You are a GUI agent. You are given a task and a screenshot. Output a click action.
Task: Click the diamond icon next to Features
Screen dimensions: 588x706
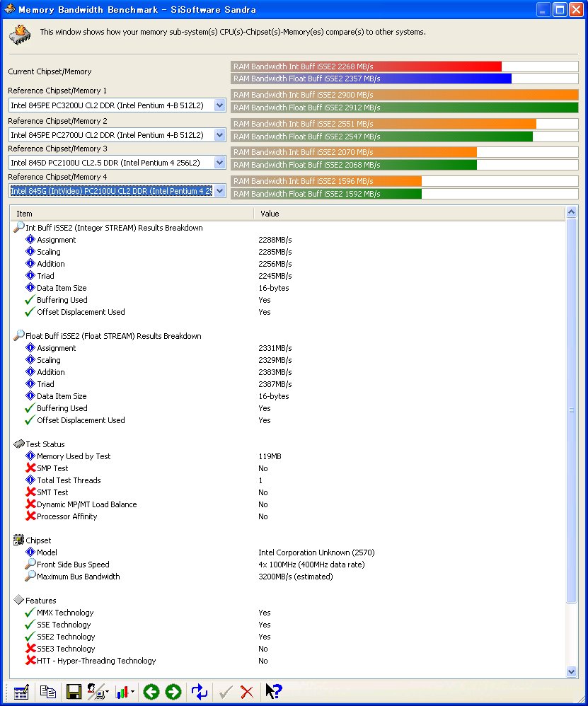(x=19, y=600)
